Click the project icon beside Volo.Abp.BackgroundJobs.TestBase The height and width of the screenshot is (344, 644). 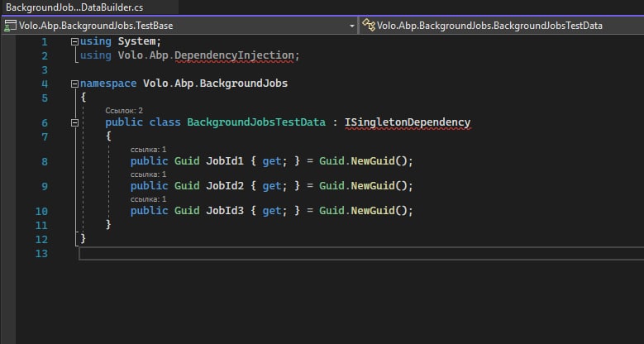click(x=10, y=26)
